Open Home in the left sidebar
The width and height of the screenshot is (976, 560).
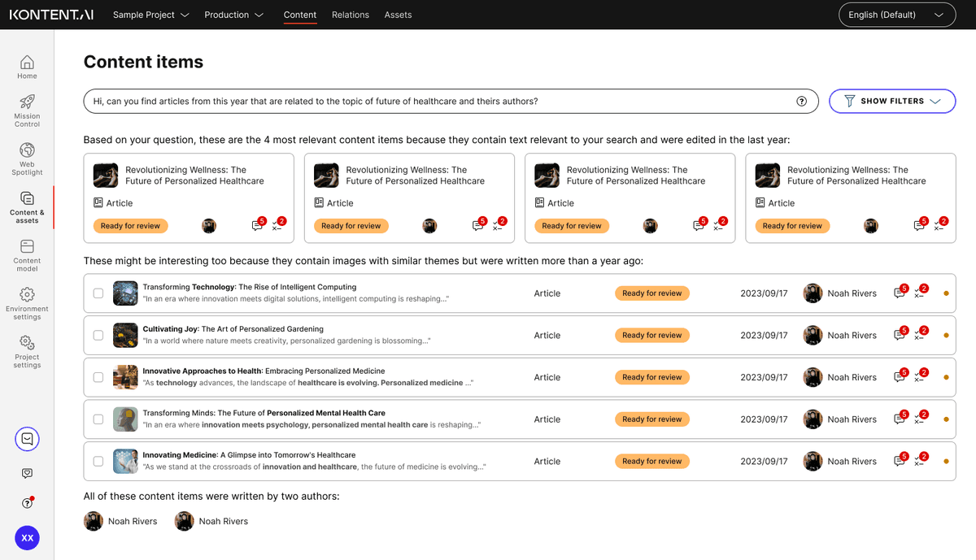(x=27, y=67)
